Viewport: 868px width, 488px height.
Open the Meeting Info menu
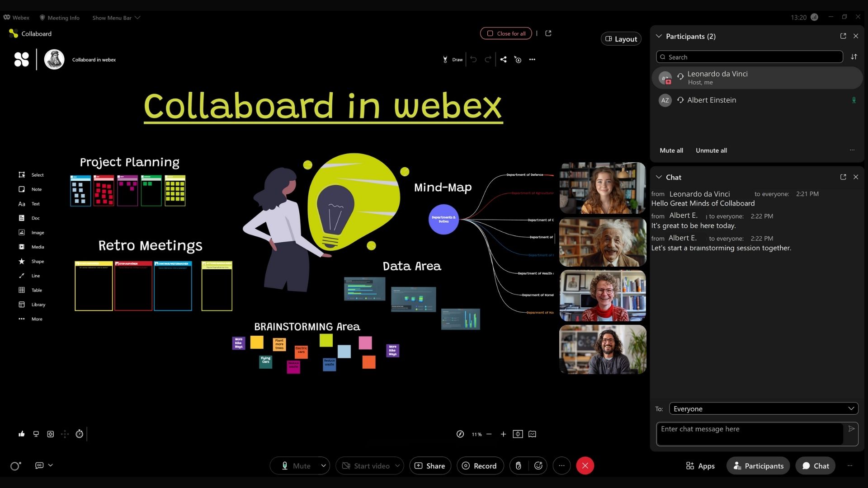(x=59, y=18)
